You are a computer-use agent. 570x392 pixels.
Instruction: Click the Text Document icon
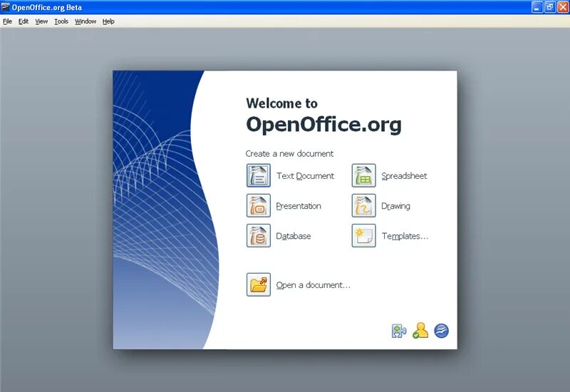pos(259,175)
